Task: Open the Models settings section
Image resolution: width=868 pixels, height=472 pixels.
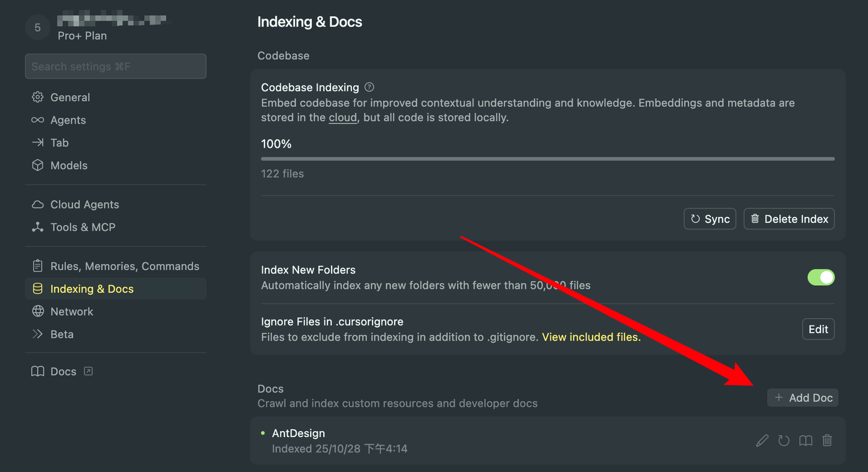Action: point(69,165)
